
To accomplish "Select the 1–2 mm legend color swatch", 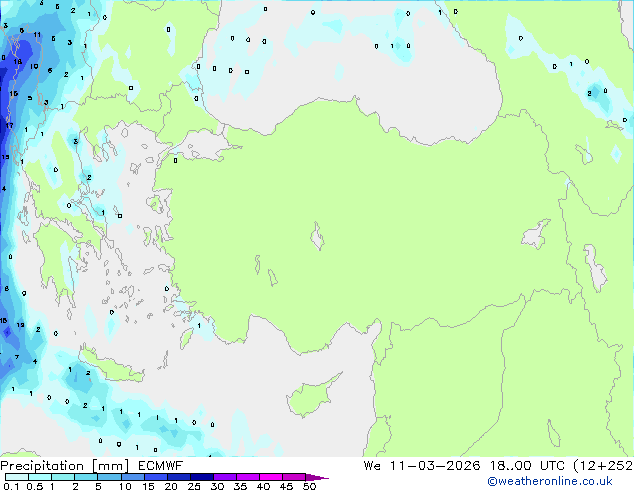I will point(63,477).
